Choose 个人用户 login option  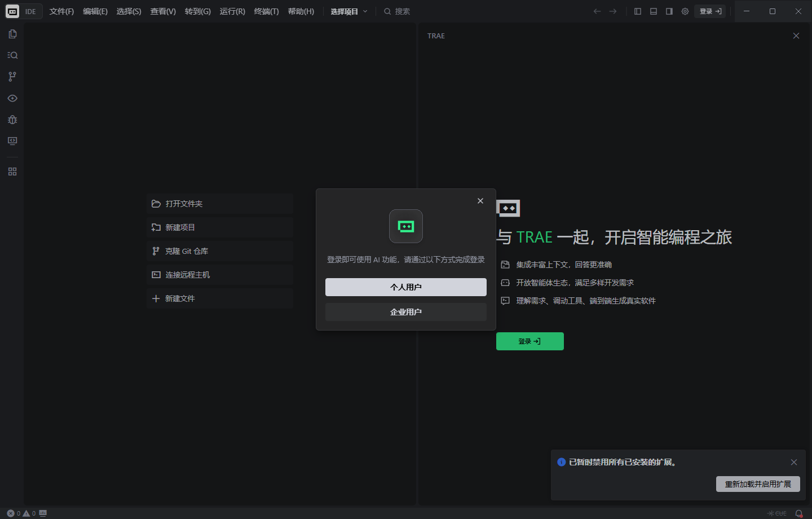click(x=406, y=287)
